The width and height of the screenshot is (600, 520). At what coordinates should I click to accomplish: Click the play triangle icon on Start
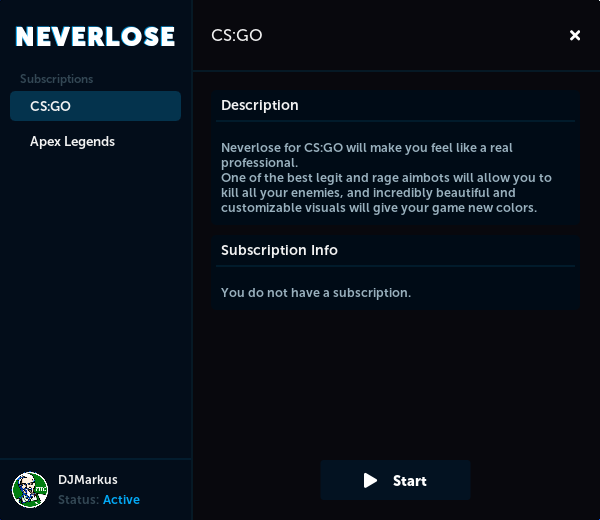370,481
